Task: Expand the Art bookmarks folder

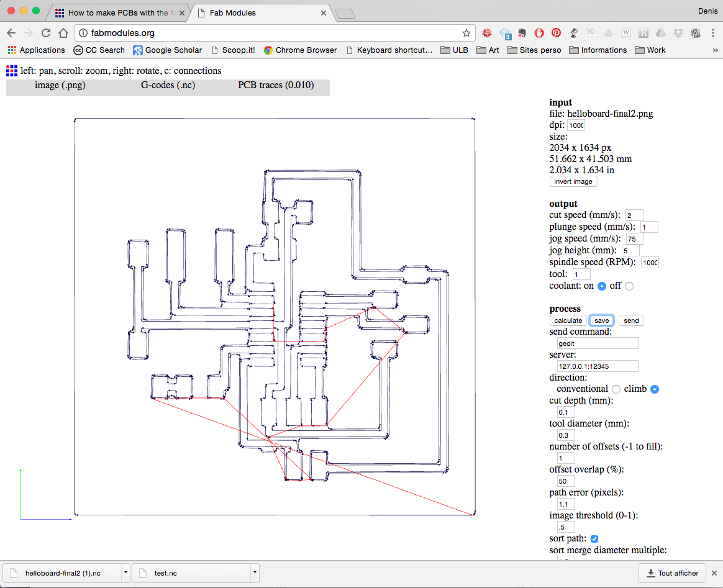Action: click(488, 50)
